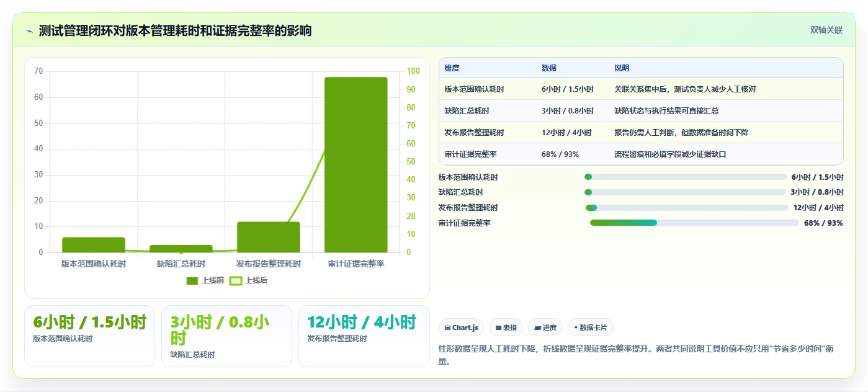Open the 12小时 / 4小时 data card
868x392 pixels.
click(364, 336)
